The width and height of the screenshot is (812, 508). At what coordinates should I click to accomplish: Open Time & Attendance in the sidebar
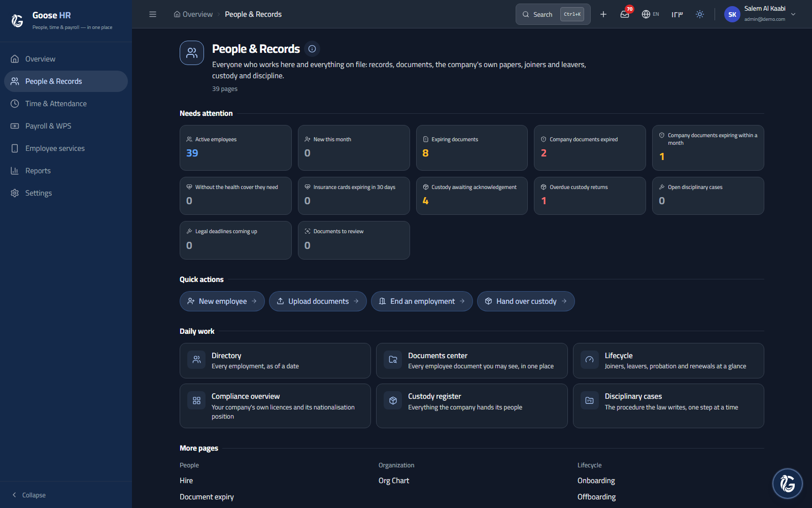pyautogui.click(x=66, y=104)
